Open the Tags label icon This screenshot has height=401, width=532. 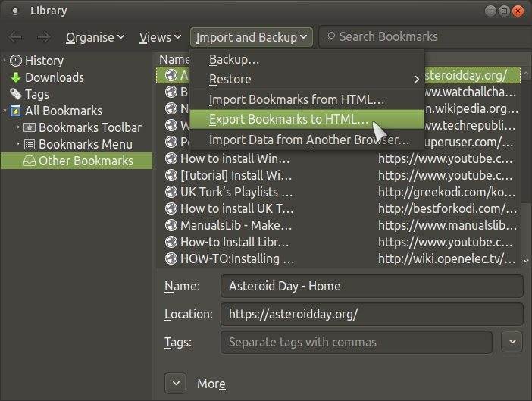[16, 94]
